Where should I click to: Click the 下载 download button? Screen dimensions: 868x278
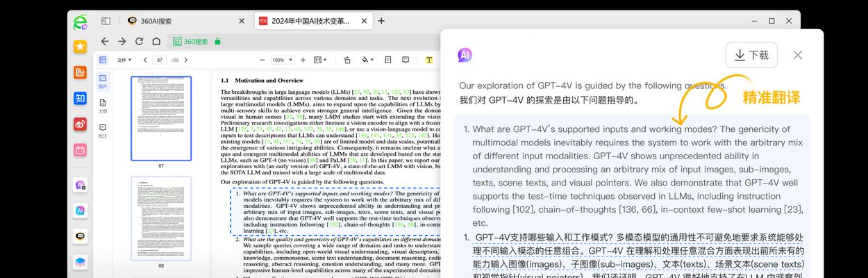click(751, 55)
